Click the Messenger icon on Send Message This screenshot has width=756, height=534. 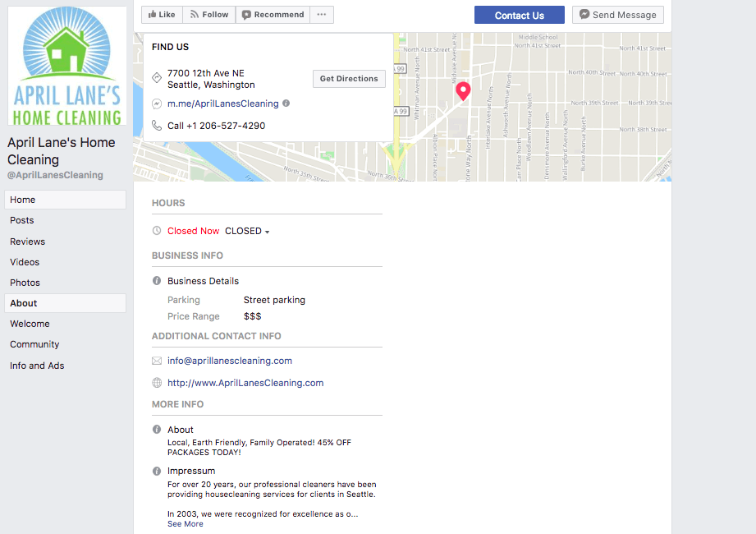(x=584, y=15)
